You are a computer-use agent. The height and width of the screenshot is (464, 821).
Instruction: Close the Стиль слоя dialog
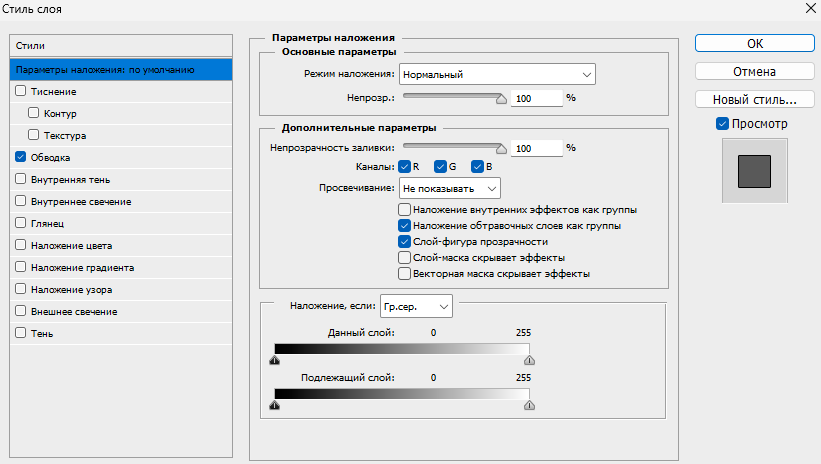[x=807, y=9]
